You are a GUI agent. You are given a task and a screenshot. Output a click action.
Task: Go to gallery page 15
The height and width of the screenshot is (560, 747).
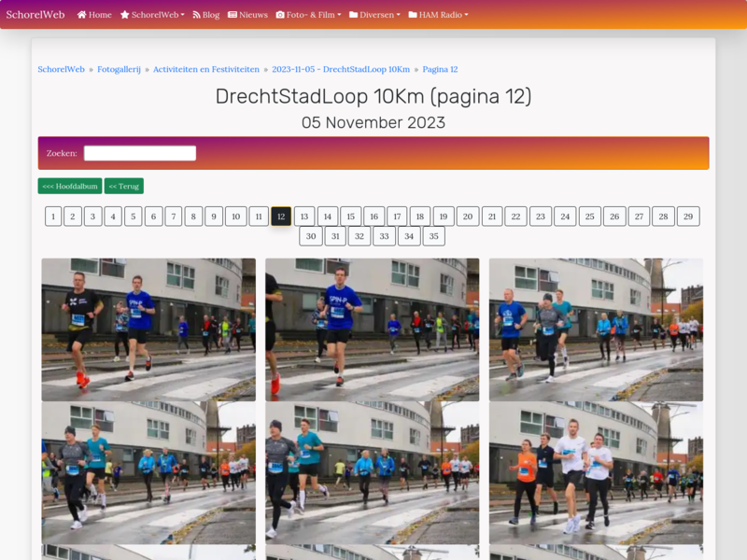[x=351, y=217]
